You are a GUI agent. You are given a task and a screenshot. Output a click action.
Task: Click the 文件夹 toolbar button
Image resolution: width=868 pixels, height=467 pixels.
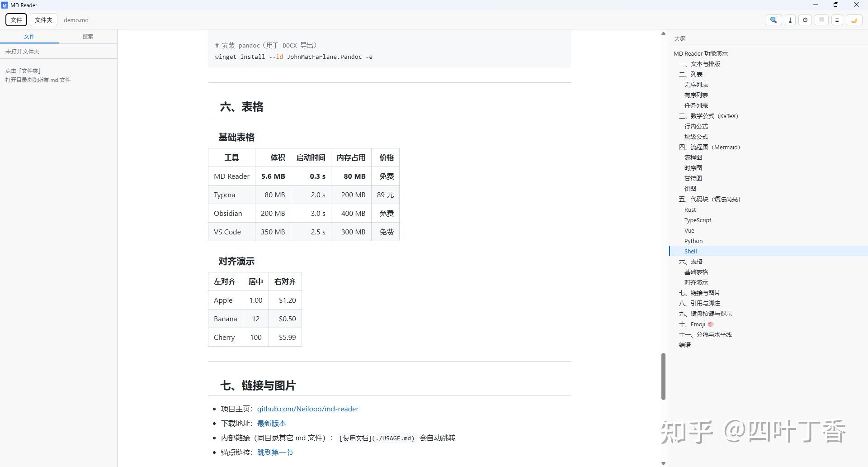pyautogui.click(x=44, y=20)
